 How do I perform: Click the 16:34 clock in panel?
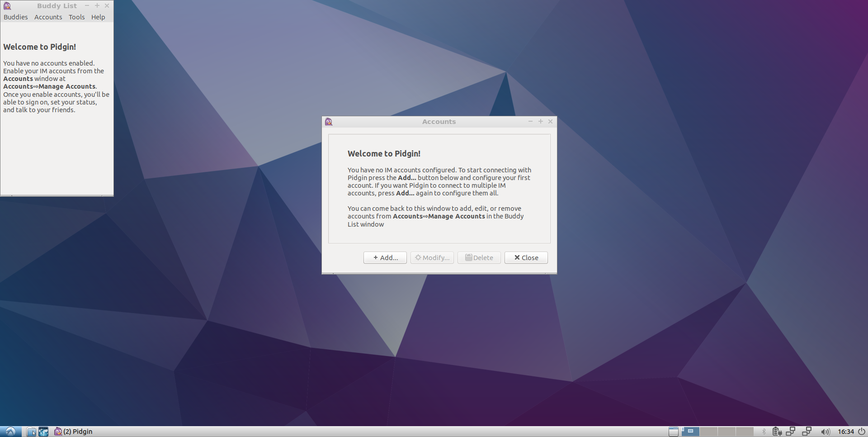[x=846, y=432]
